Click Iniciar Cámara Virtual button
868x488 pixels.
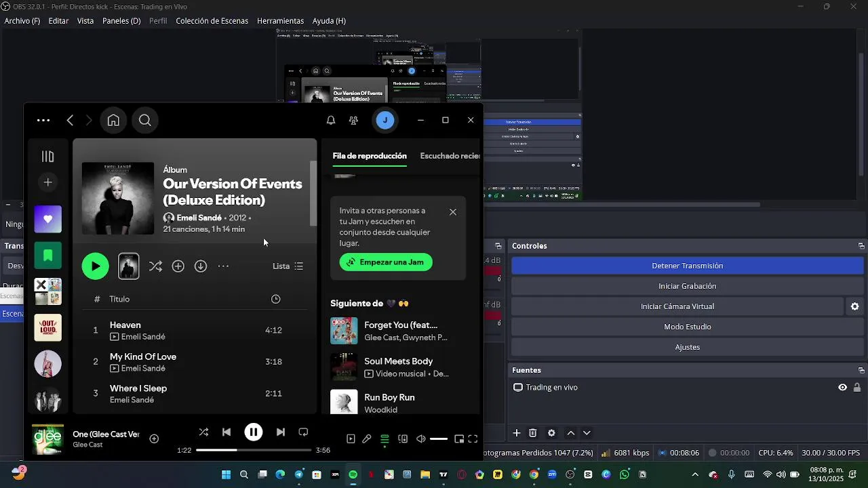coord(677,306)
